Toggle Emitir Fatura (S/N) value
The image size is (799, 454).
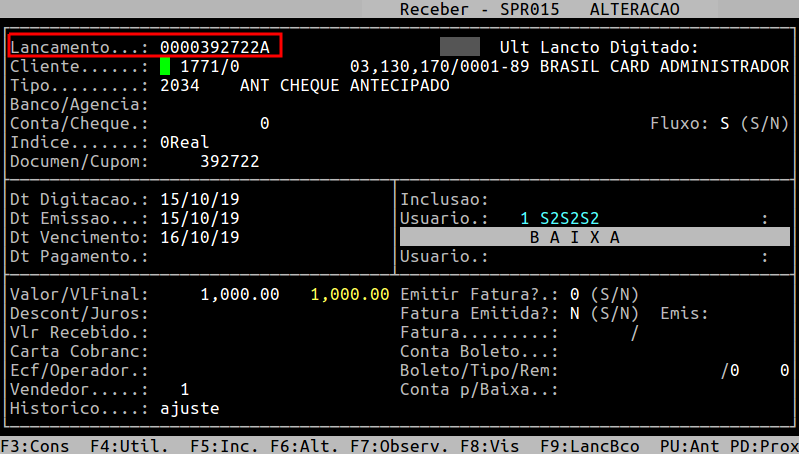[575, 294]
